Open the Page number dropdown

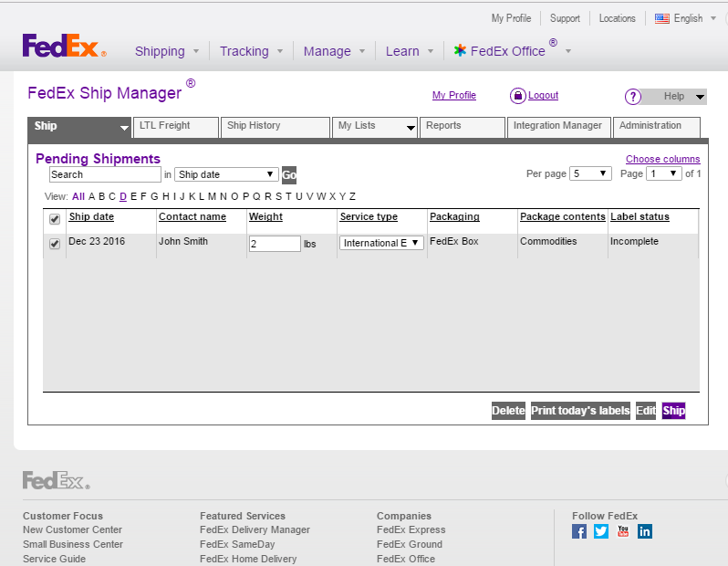664,173
